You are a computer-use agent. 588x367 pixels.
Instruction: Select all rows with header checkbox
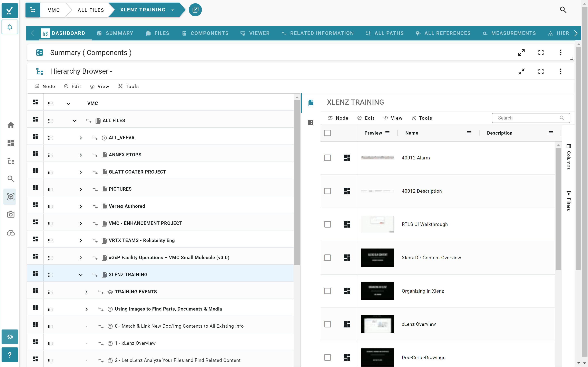tap(327, 133)
